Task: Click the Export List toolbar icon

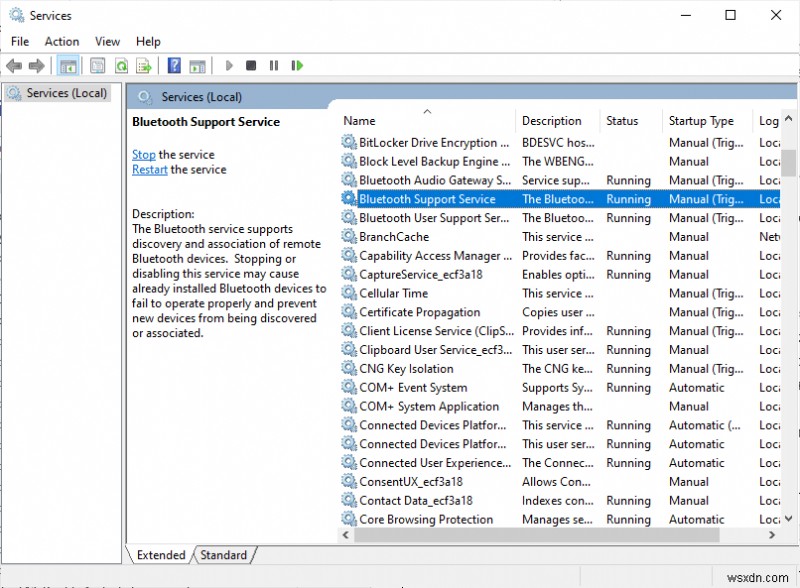Action: [144, 66]
